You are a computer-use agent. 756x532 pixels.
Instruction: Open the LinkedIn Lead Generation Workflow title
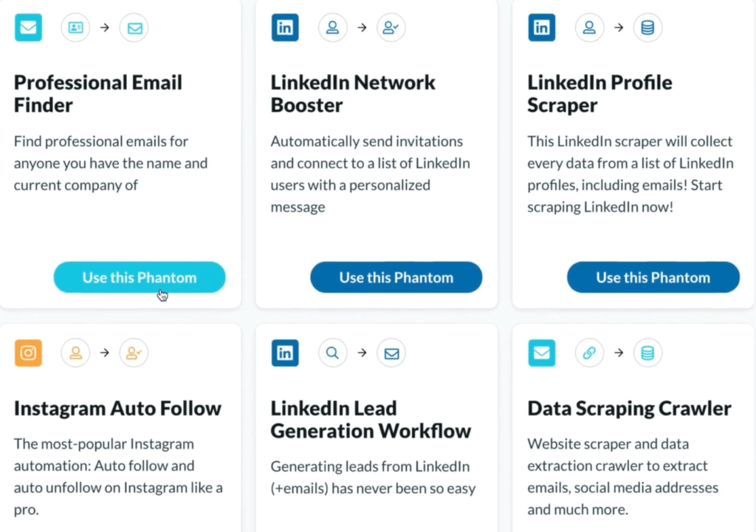[371, 419]
